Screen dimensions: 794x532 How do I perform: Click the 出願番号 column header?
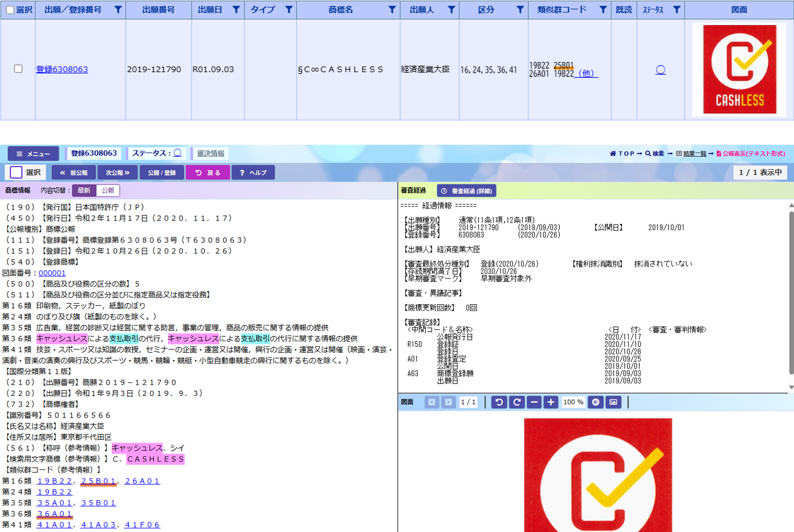158,10
